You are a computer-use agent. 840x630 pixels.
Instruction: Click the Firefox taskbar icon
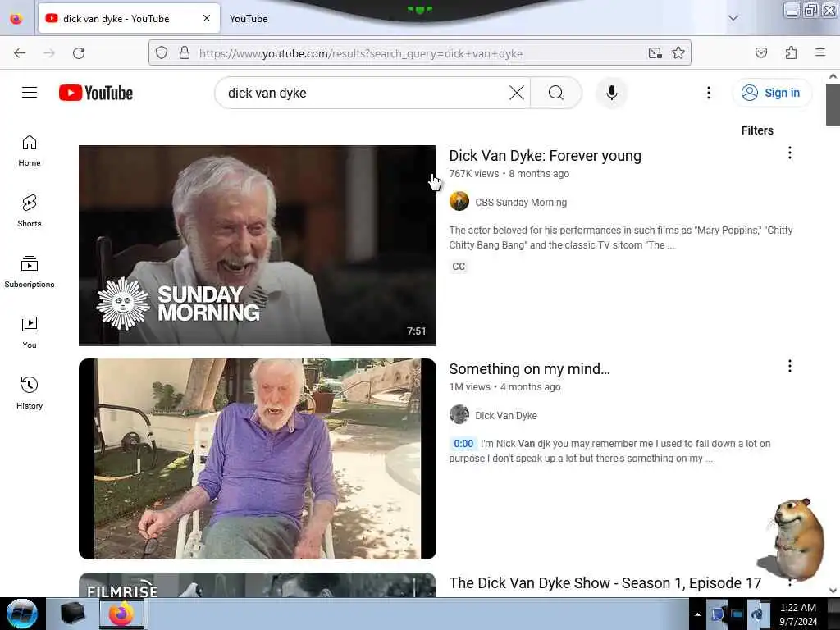121,614
